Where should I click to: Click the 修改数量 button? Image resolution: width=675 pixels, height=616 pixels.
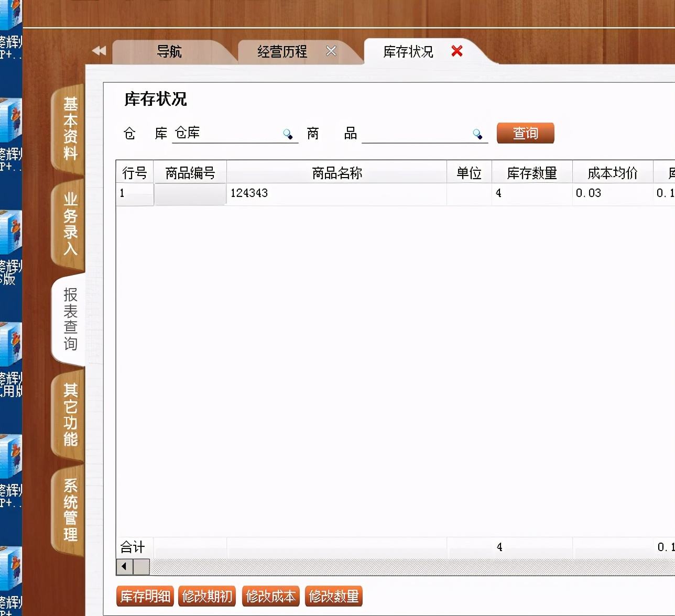334,597
